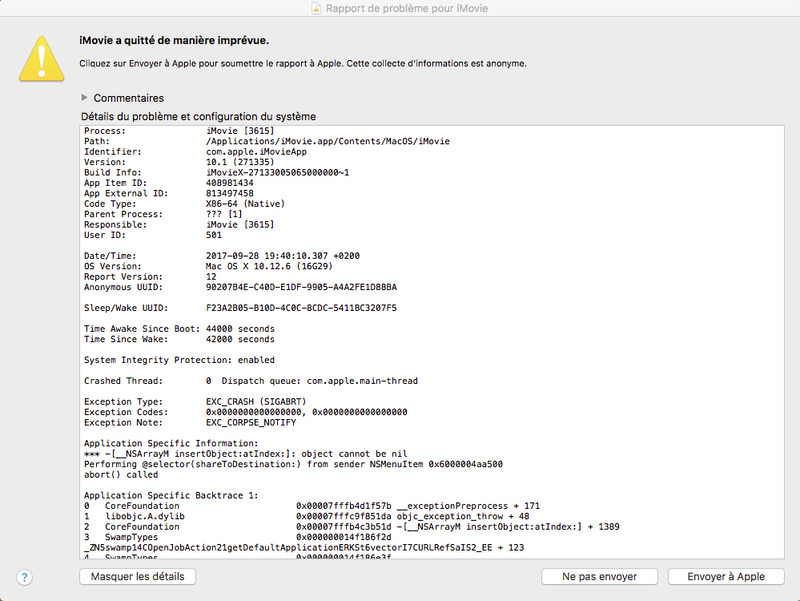The width and height of the screenshot is (800, 601).
Task: Click version value 10.1 (271335)
Action: (x=240, y=162)
